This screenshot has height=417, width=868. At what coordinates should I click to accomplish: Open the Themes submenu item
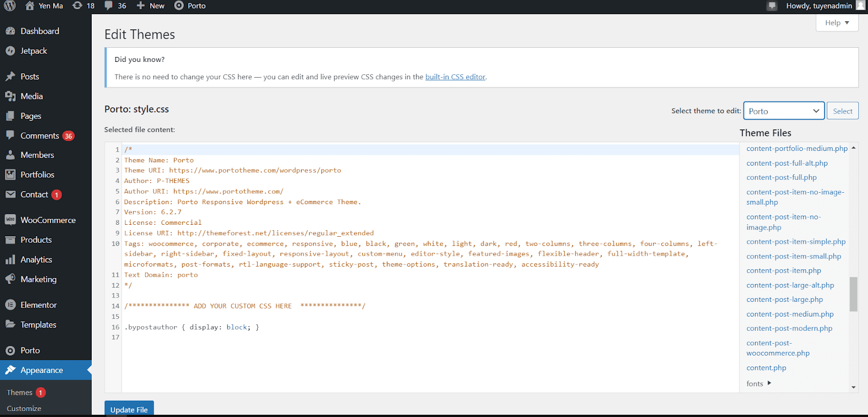[x=20, y=393]
